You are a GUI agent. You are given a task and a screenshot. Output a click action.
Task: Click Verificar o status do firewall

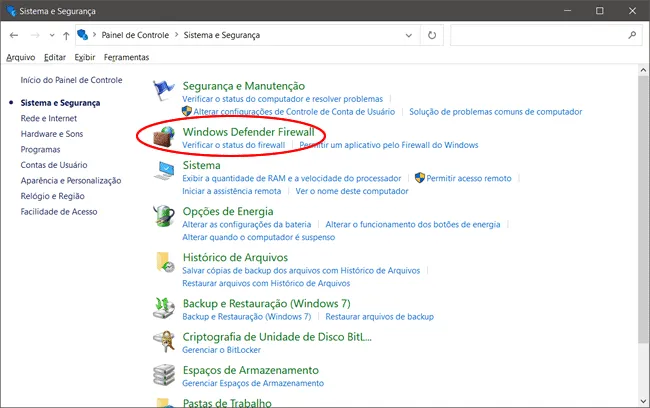point(234,145)
